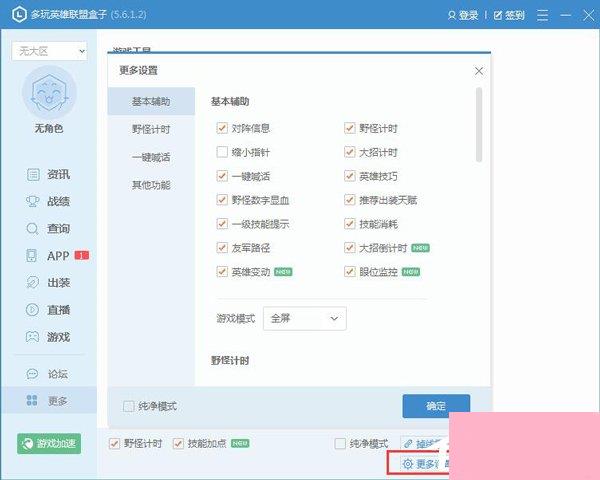Image resolution: width=600 pixels, height=480 pixels.
Task: Click the 更多 gear settings icon at bottom
Action: click(x=408, y=464)
